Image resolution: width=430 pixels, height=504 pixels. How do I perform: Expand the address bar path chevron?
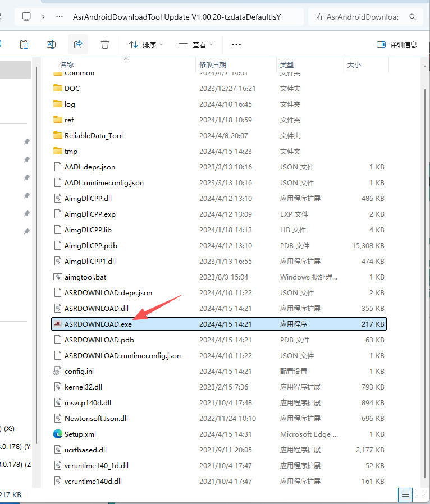click(x=43, y=17)
